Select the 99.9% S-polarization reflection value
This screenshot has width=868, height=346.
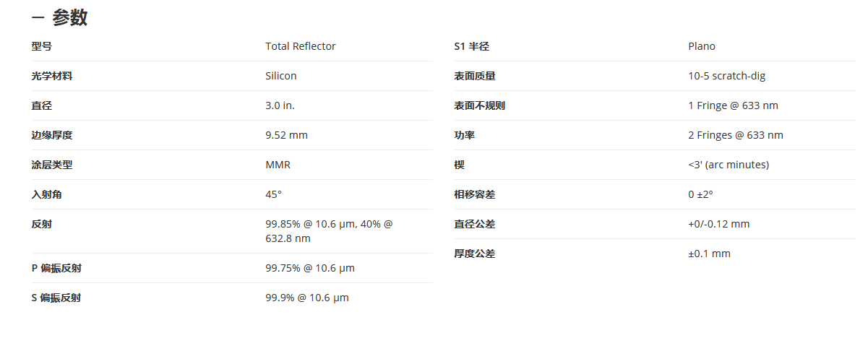click(x=307, y=298)
